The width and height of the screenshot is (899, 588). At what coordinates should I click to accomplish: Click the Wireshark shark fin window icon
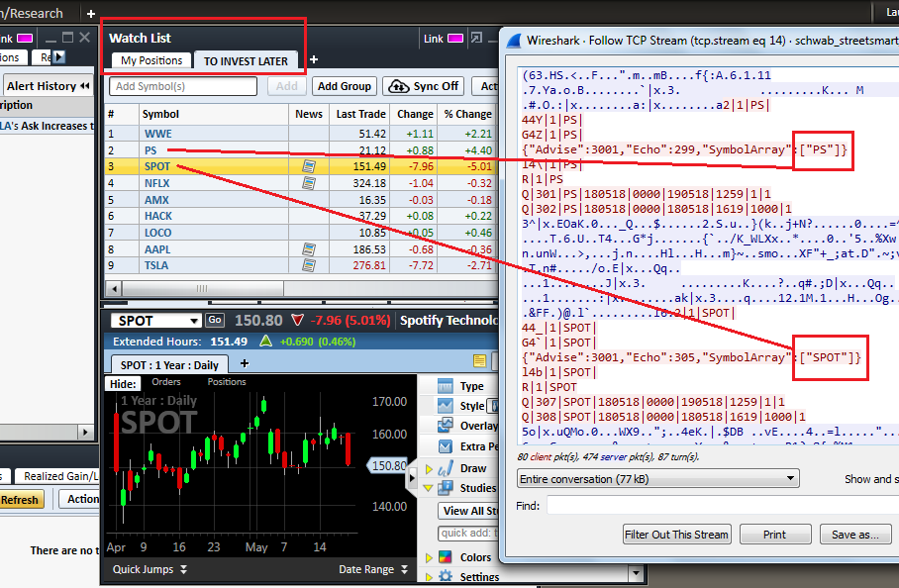(514, 41)
